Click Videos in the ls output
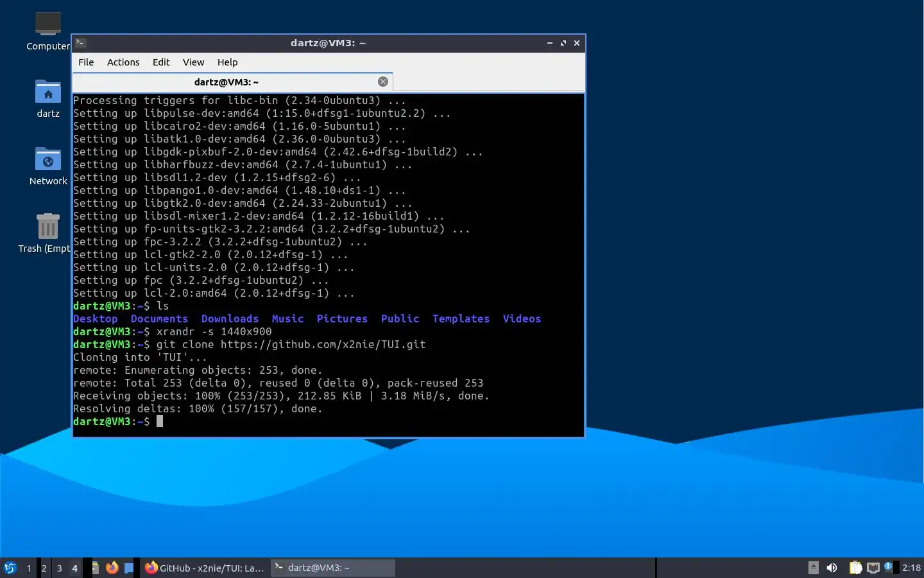The image size is (924, 578). [x=522, y=319]
